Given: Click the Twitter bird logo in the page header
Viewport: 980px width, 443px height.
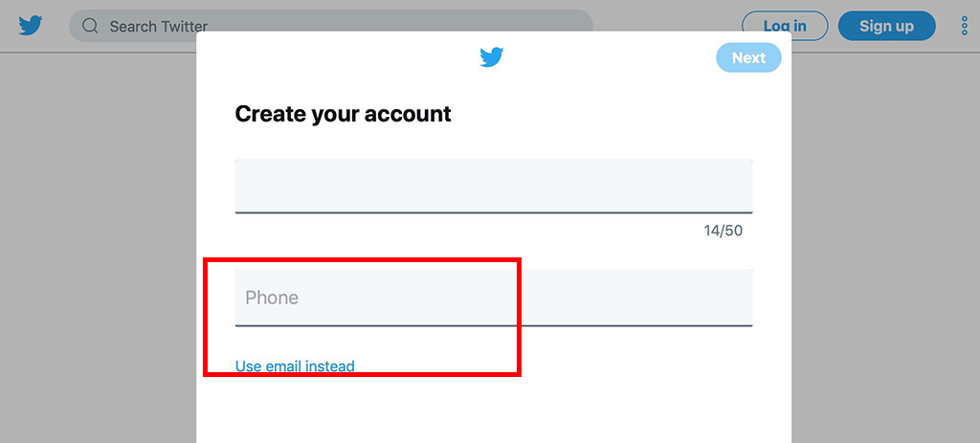Looking at the screenshot, I should point(30,26).
